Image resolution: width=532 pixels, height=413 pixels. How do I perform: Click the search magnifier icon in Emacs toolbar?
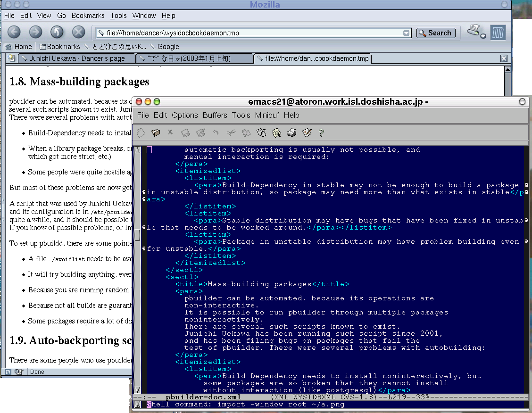point(276,133)
